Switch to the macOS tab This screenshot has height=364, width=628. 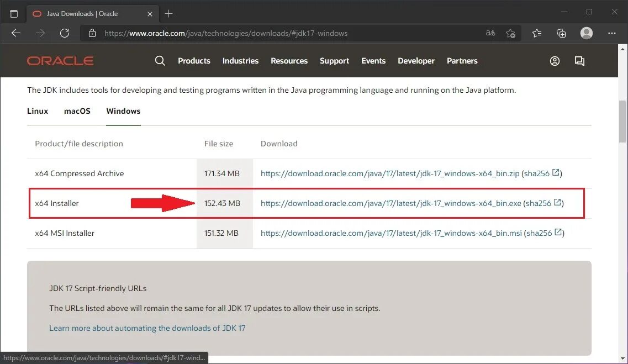pos(77,112)
